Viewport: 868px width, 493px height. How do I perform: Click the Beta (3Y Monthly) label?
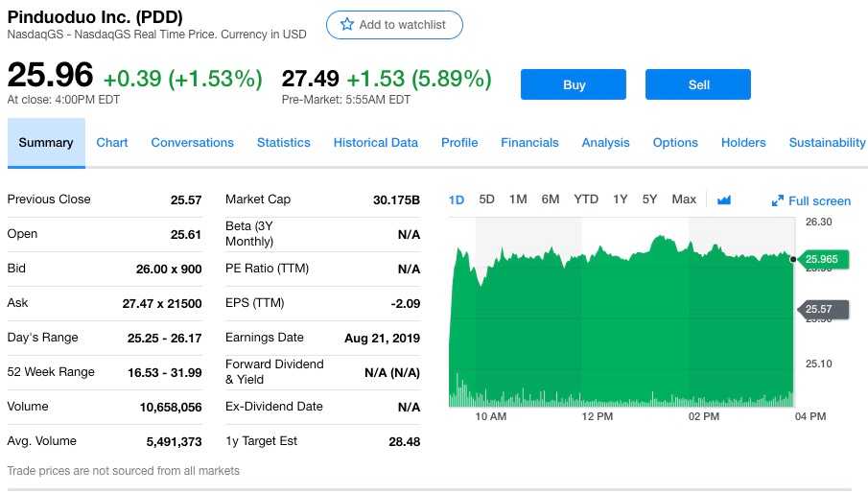click(249, 233)
